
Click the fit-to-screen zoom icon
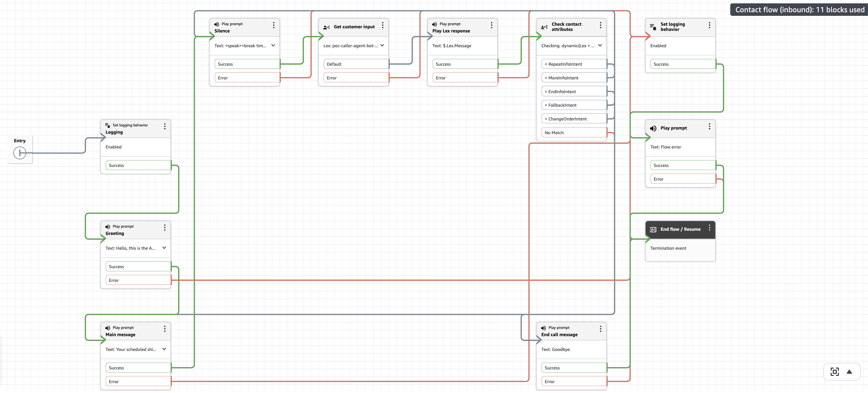tap(834, 371)
